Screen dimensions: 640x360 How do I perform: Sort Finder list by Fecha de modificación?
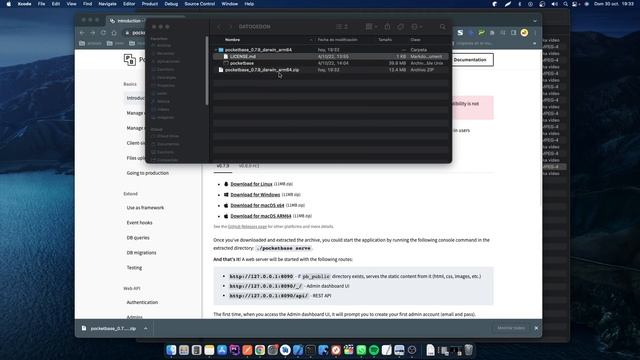coord(338,40)
